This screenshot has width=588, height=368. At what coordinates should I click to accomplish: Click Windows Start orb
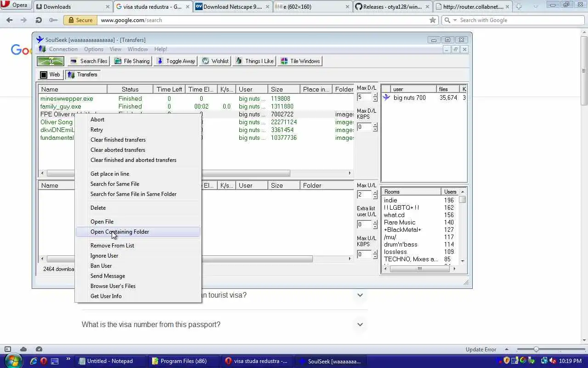pyautogui.click(x=13, y=361)
